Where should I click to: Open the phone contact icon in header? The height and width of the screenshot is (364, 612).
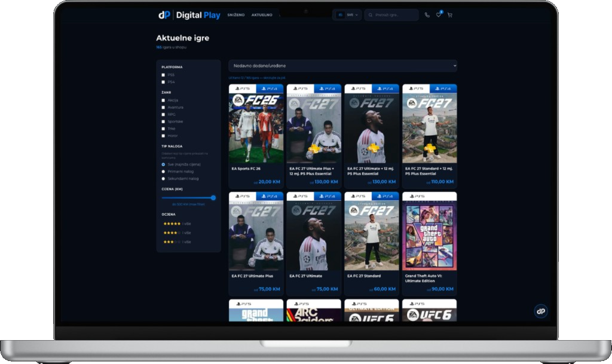click(427, 15)
